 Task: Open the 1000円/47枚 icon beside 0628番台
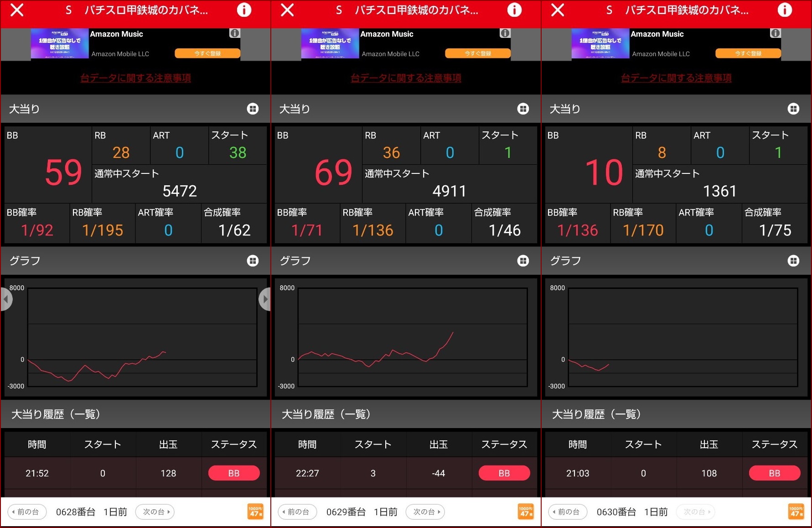point(255,512)
